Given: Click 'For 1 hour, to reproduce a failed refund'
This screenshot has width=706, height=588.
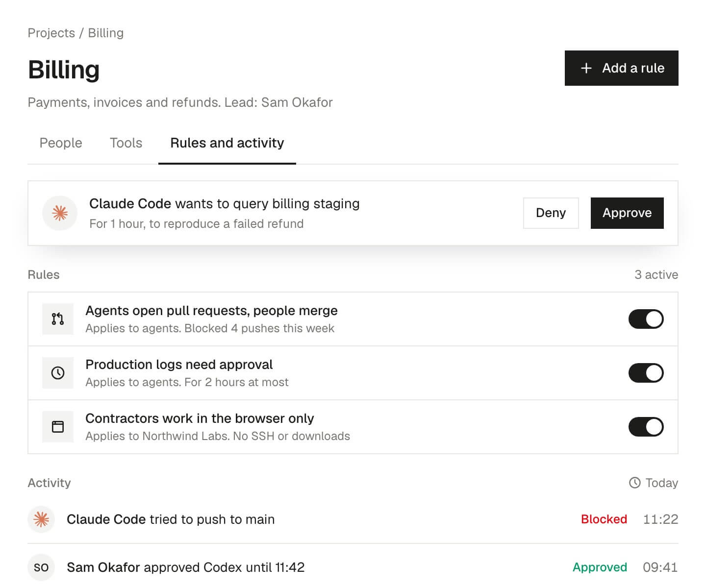Looking at the screenshot, I should tap(197, 224).
